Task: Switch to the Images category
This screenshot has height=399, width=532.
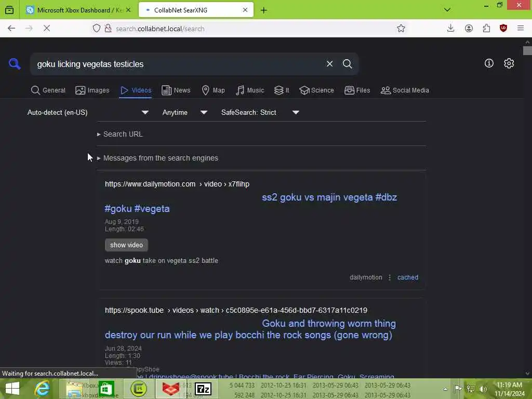Action: 92,90
